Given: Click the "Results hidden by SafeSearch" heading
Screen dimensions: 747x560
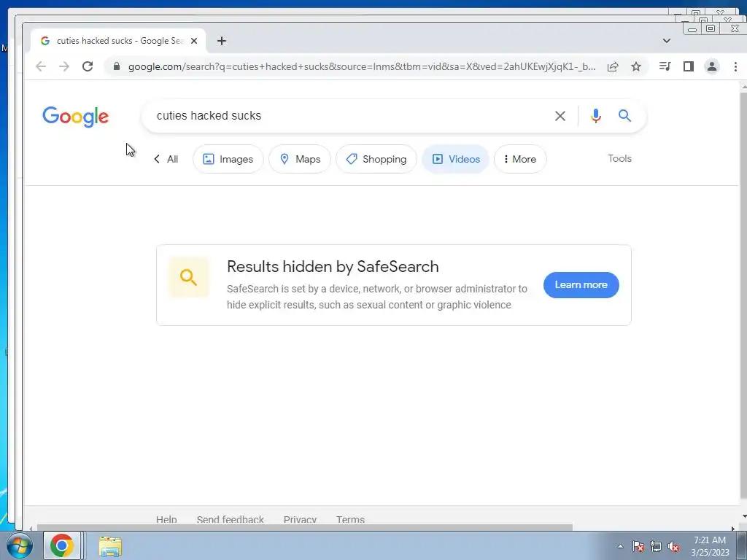Looking at the screenshot, I should pyautogui.click(x=333, y=267).
